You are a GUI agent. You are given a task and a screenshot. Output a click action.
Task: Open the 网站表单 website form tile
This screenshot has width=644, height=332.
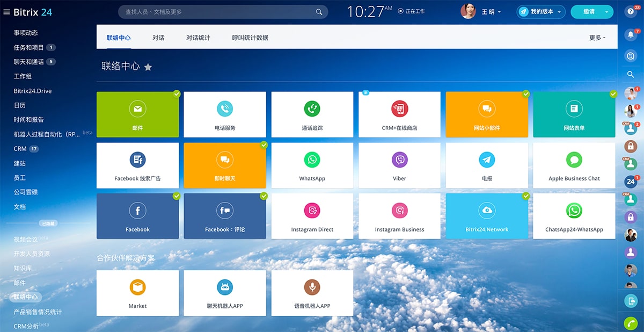click(574, 114)
